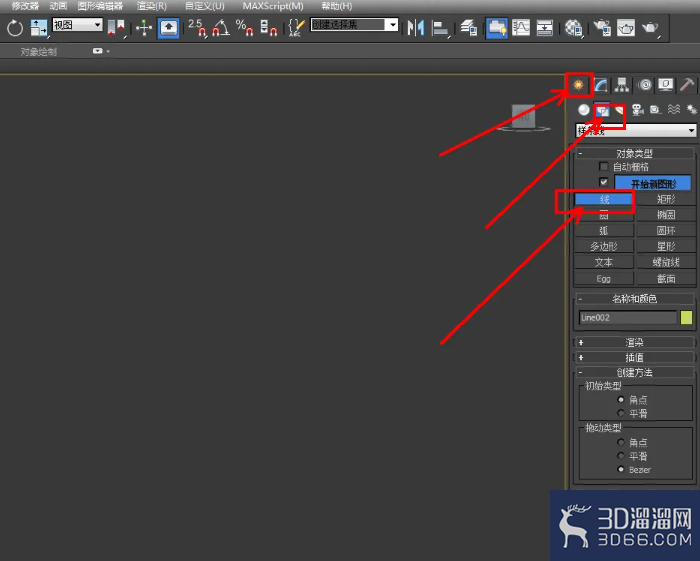Toggle the Angle Snap icon

[x=221, y=28]
